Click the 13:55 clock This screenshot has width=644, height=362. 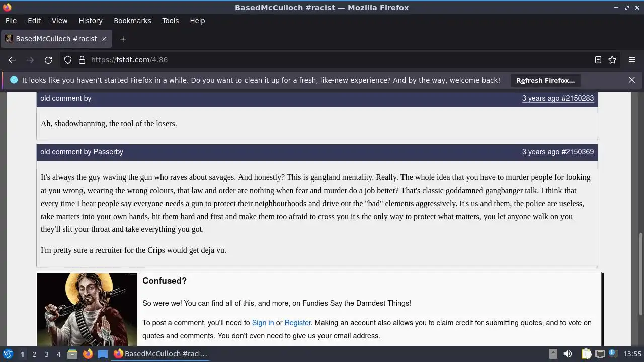point(632,354)
